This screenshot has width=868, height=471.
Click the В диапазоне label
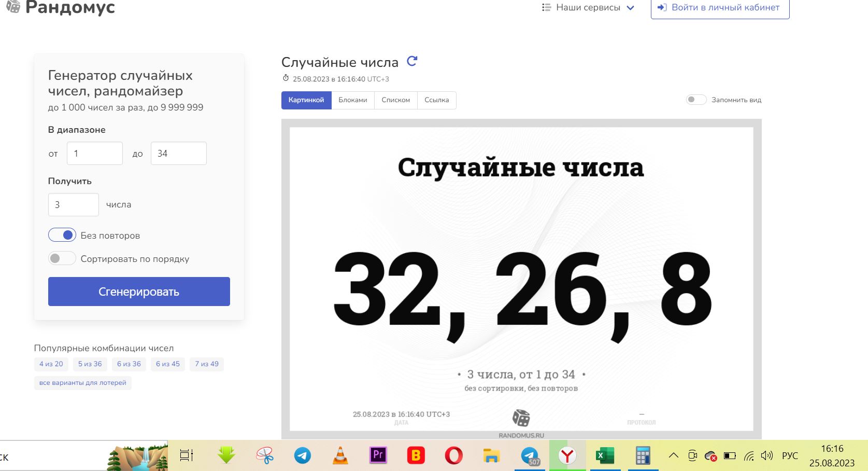[x=77, y=130]
